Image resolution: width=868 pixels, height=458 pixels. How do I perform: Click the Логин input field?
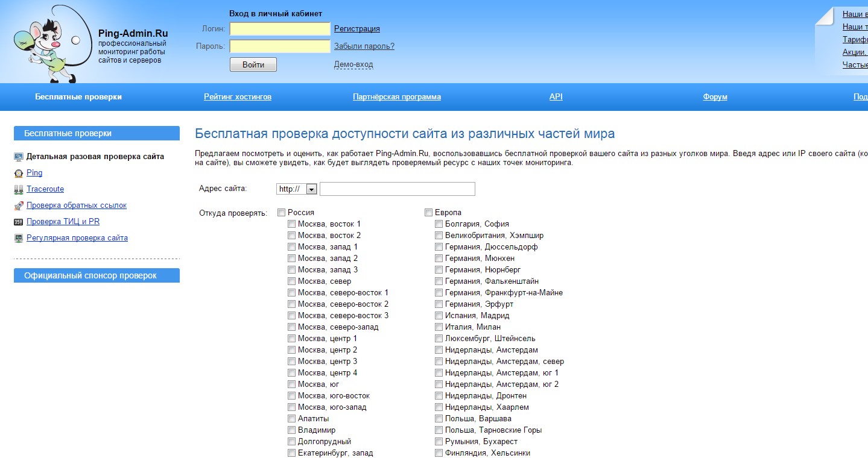point(280,29)
